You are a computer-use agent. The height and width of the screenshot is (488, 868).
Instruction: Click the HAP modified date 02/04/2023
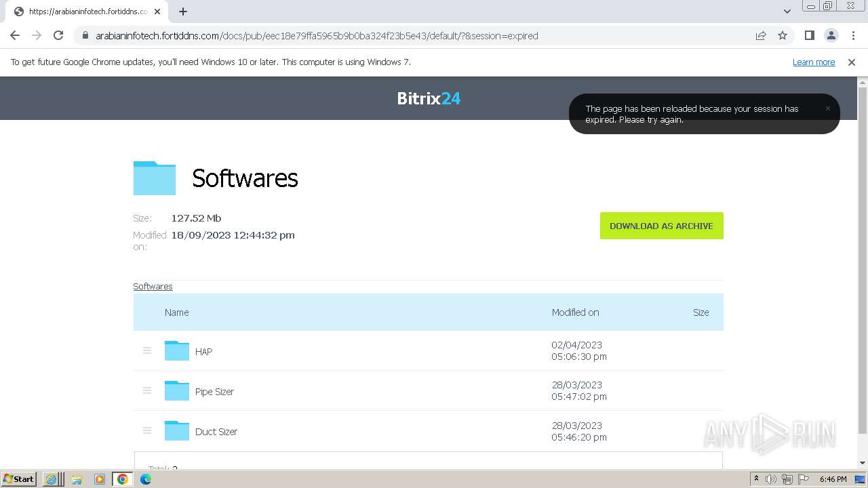click(x=577, y=345)
